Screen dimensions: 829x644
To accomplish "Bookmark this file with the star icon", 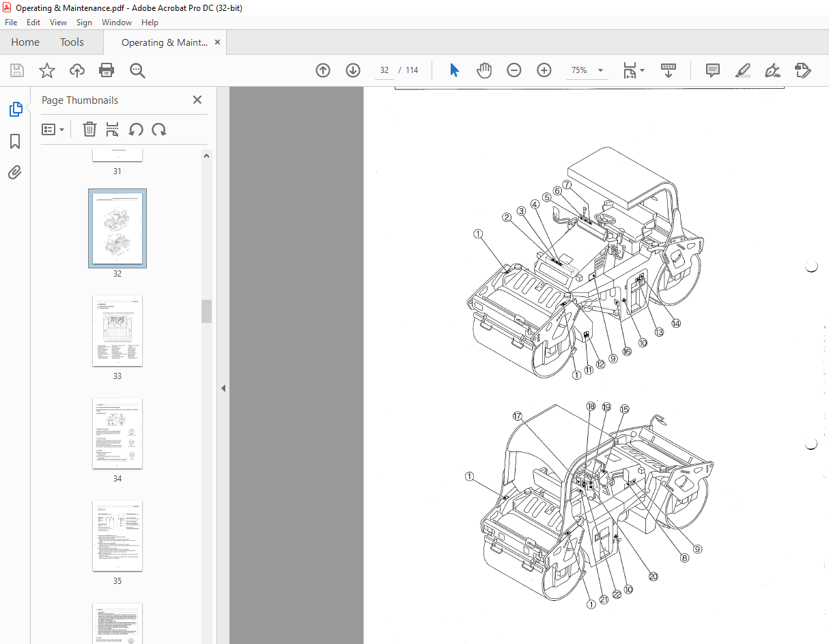I will tap(46, 70).
